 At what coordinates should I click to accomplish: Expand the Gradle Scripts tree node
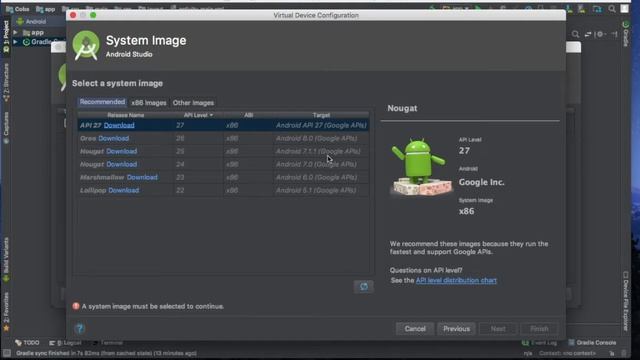pyautogui.click(x=16, y=42)
